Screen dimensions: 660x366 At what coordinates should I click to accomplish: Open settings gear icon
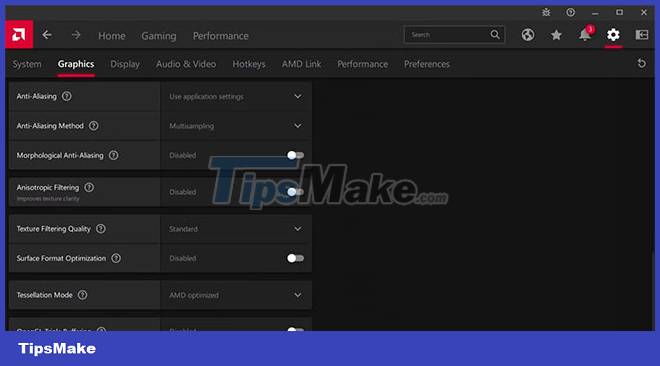click(613, 34)
